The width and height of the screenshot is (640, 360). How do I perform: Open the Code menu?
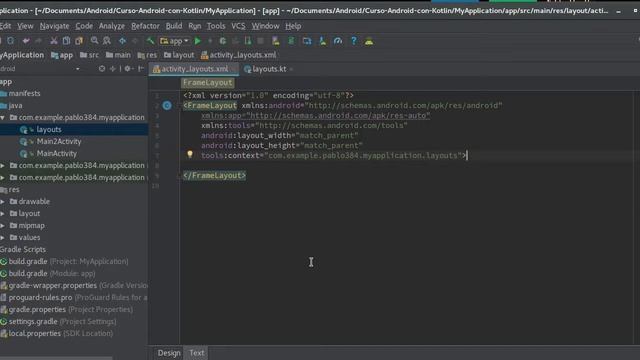click(84, 26)
